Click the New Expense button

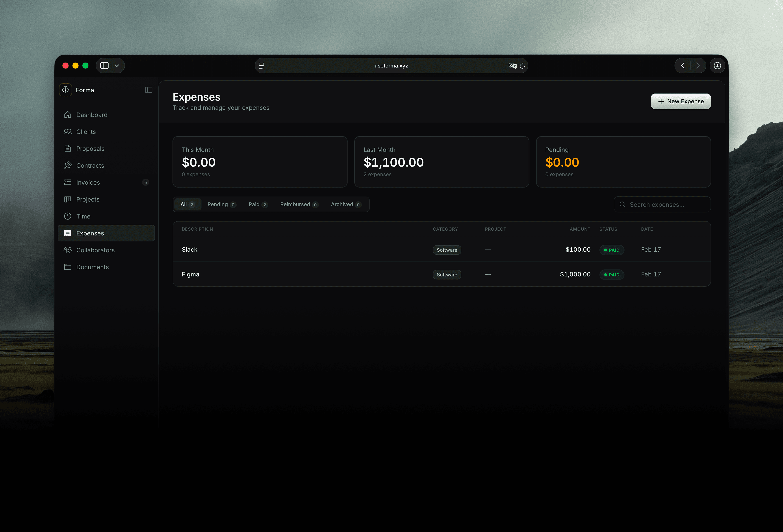(681, 101)
